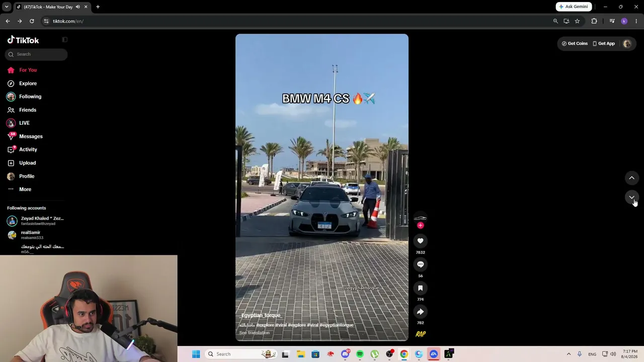Bookmark this page with the star
644x362 pixels.
click(577, 21)
